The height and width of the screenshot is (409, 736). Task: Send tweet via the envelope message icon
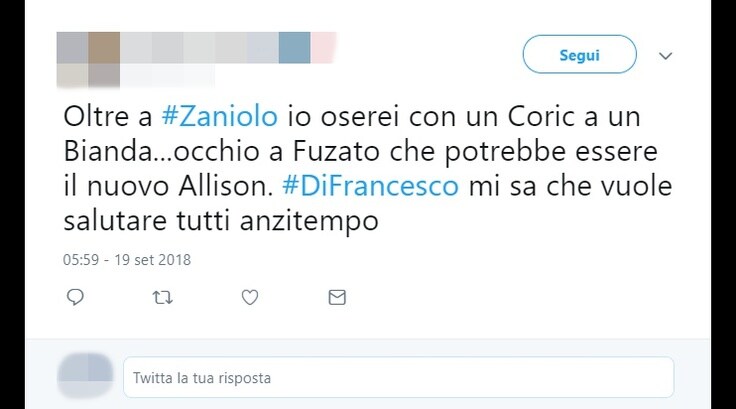pyautogui.click(x=337, y=297)
